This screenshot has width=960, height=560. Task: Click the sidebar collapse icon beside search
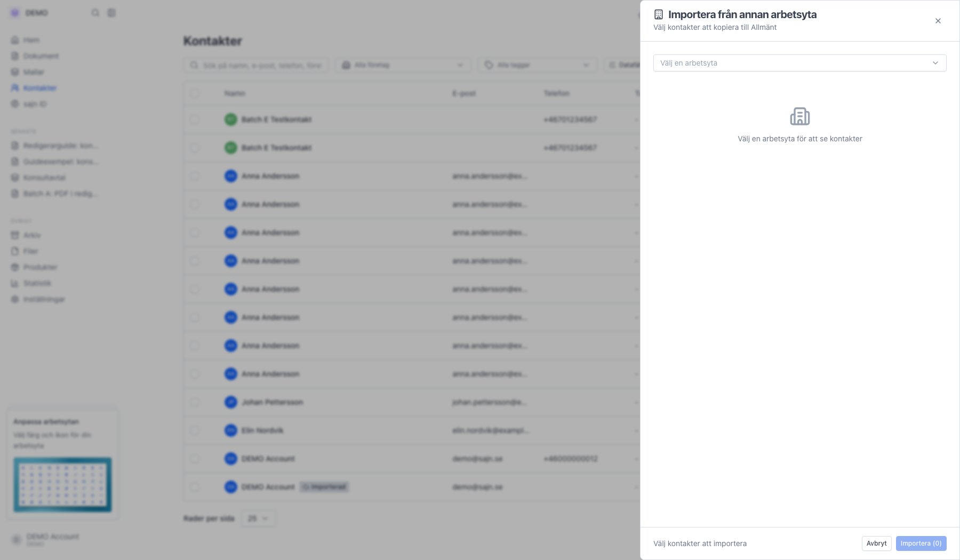click(111, 13)
